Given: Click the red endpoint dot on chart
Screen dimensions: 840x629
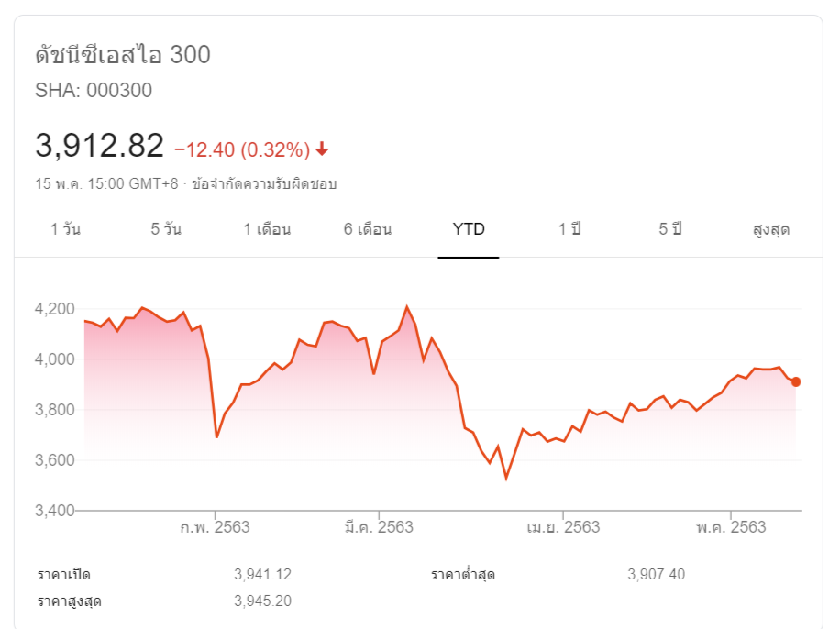Looking at the screenshot, I should tap(796, 381).
